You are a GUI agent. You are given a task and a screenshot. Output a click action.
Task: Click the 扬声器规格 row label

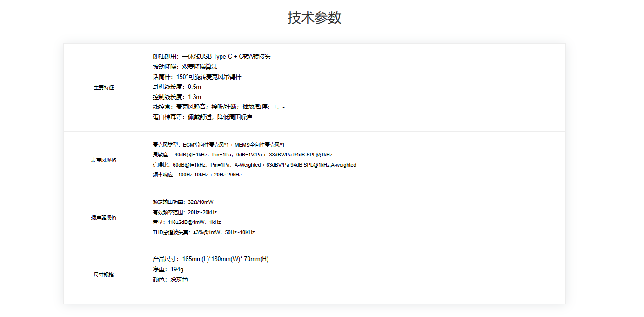[104, 217]
